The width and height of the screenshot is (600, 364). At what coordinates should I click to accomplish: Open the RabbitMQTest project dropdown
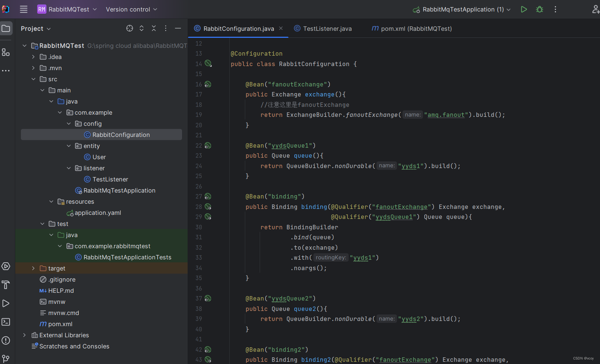67,9
